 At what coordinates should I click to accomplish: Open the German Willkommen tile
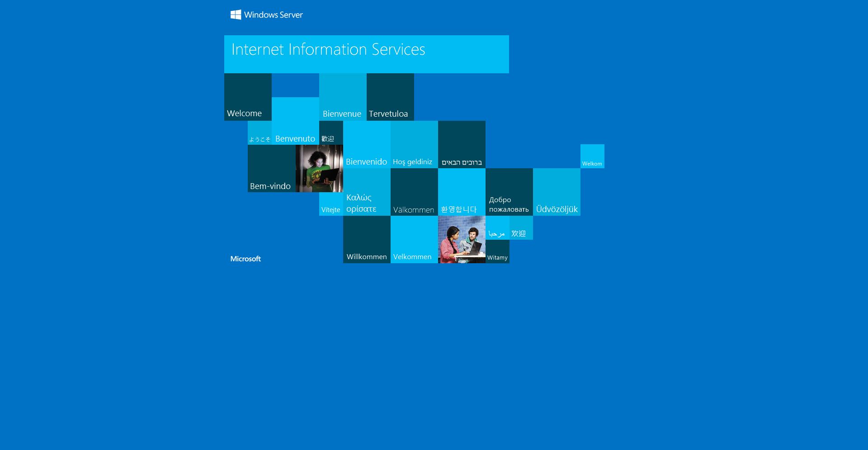coord(367,240)
